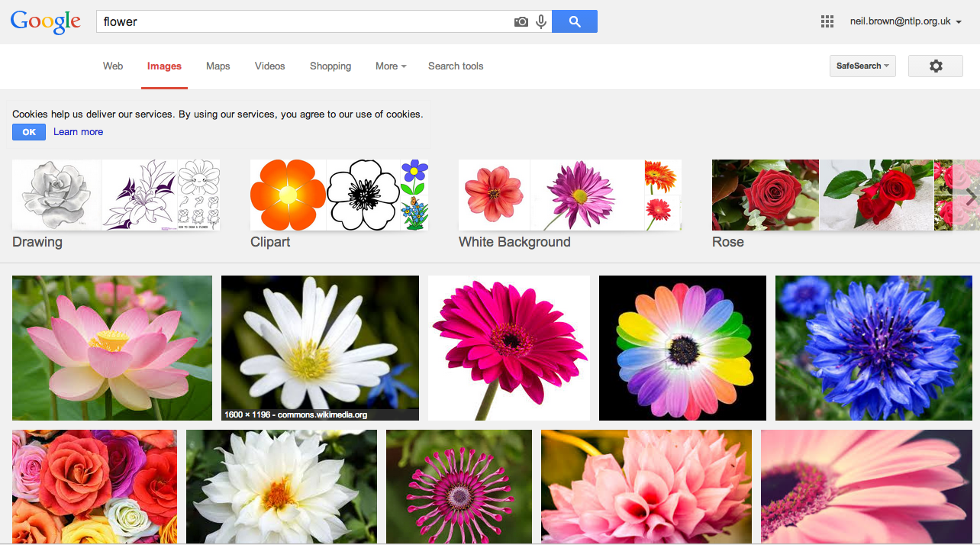Viewport: 980px width, 545px height.
Task: Open purple daisy on white background
Action: pyautogui.click(x=587, y=195)
